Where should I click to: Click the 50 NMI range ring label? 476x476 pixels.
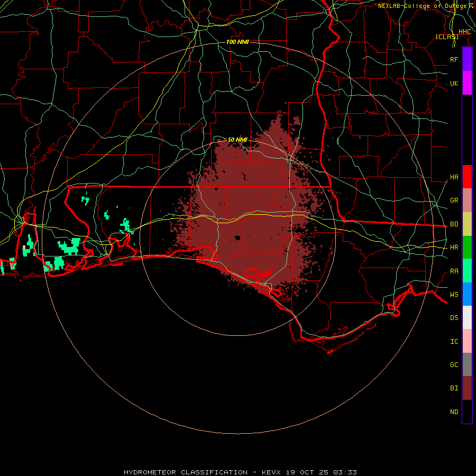[x=237, y=140]
